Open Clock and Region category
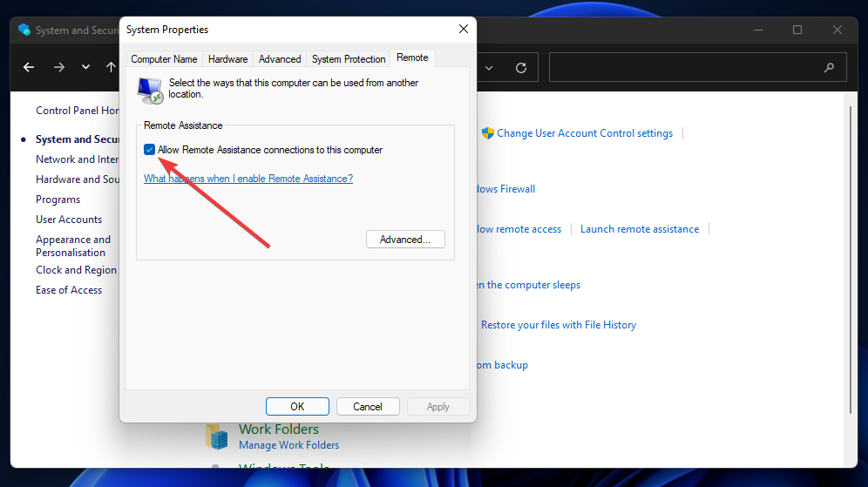This screenshot has width=868, height=487. [77, 269]
